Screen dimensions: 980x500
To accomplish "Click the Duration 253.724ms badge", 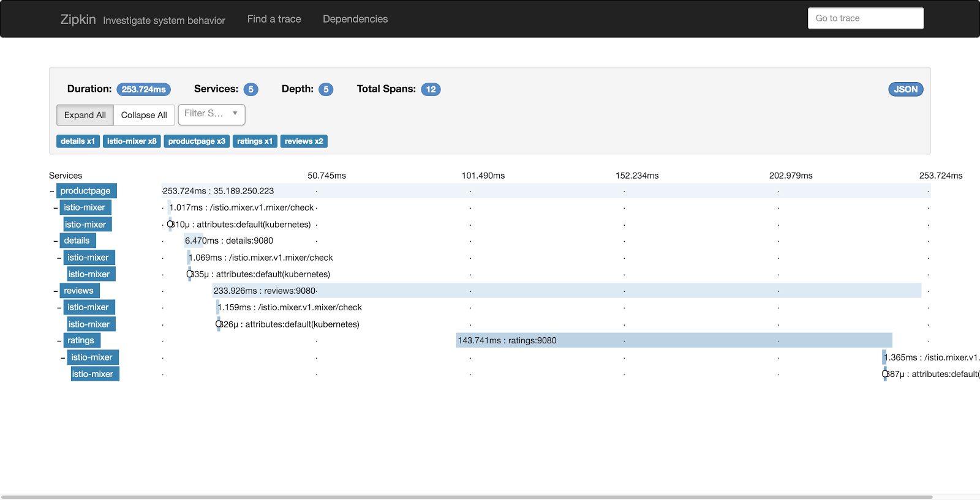I will (x=143, y=89).
